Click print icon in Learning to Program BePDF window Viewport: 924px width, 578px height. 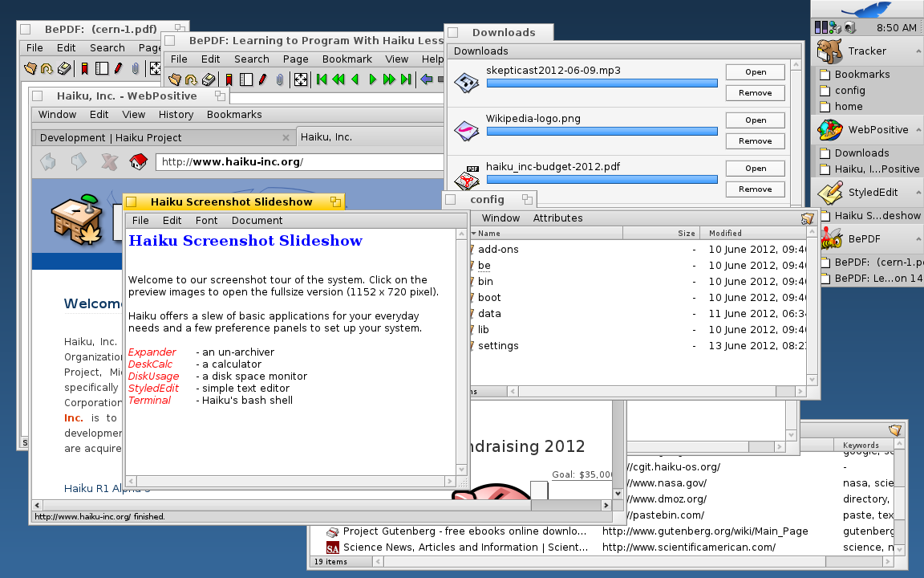pos(209,79)
